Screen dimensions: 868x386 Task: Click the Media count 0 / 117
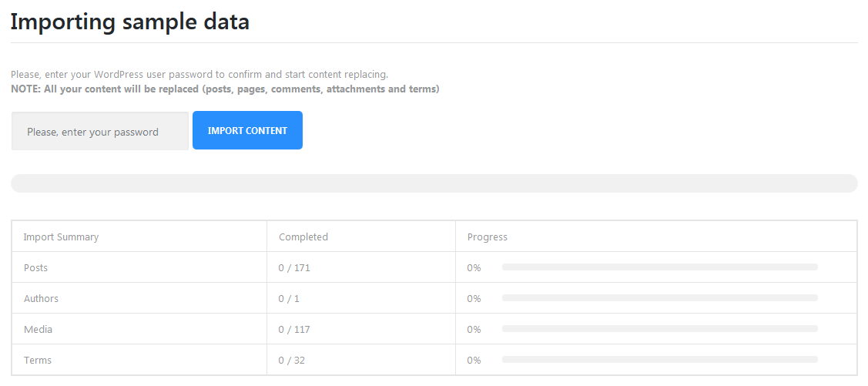[294, 330]
